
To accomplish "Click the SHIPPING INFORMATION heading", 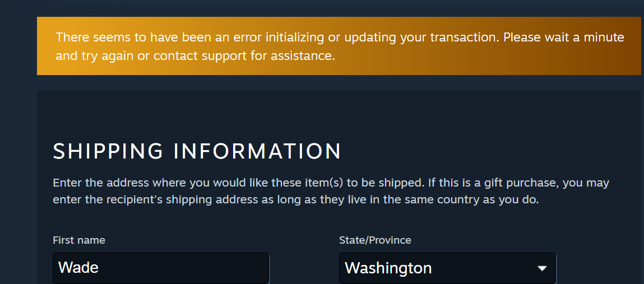I will click(197, 151).
